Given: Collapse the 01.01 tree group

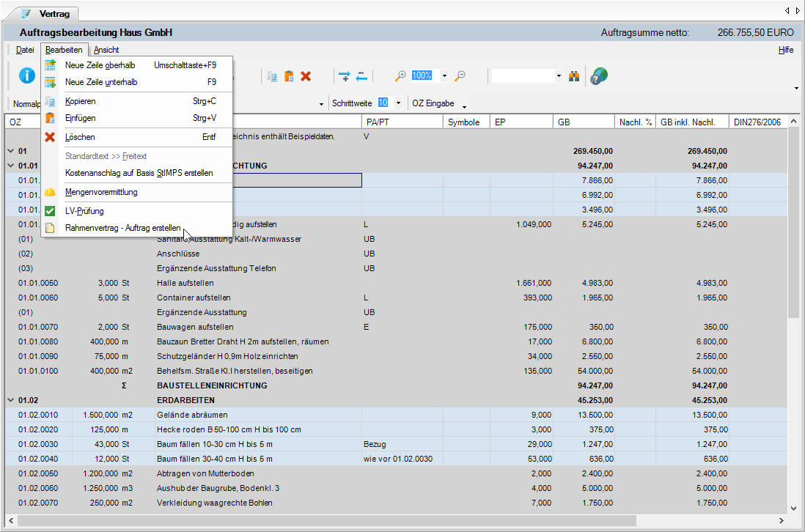Looking at the screenshot, I should point(11,166).
